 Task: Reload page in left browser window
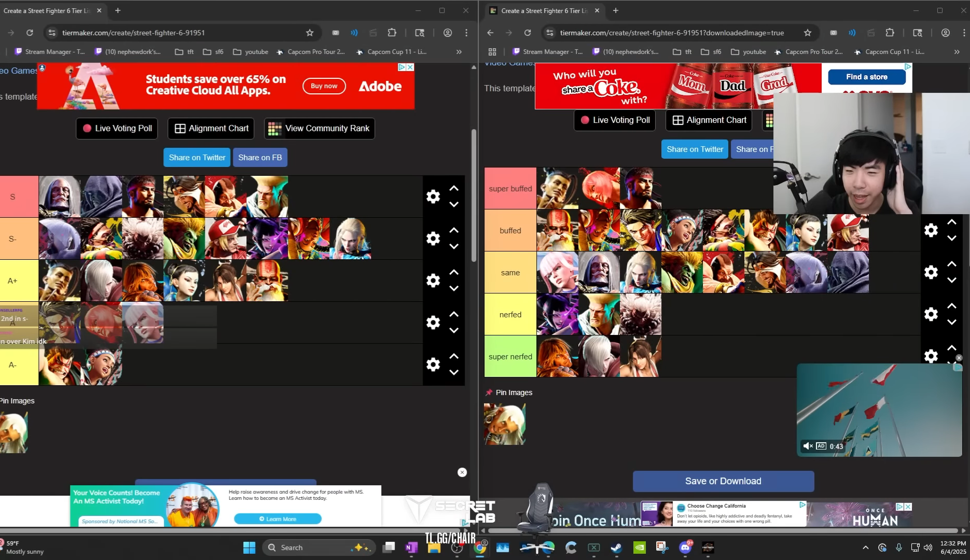pyautogui.click(x=30, y=33)
